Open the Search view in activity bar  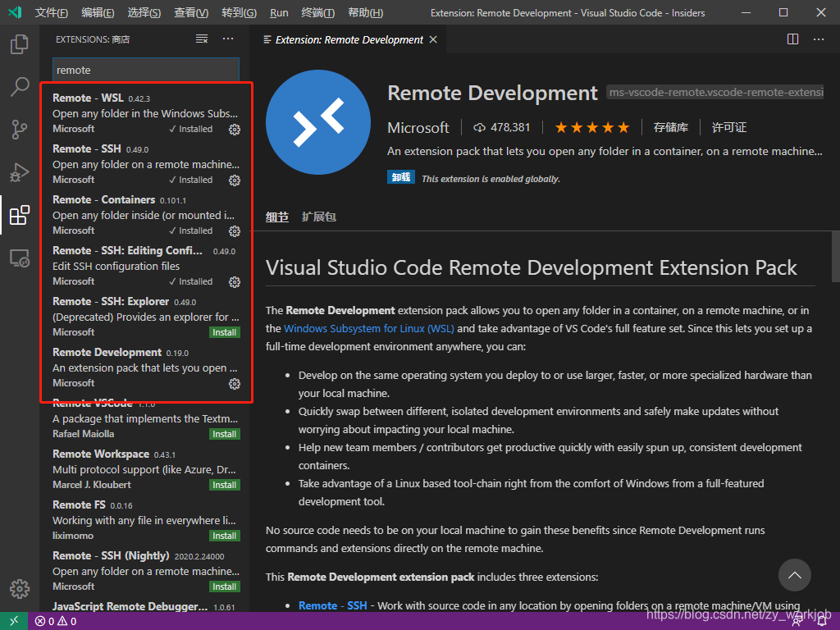(20, 86)
